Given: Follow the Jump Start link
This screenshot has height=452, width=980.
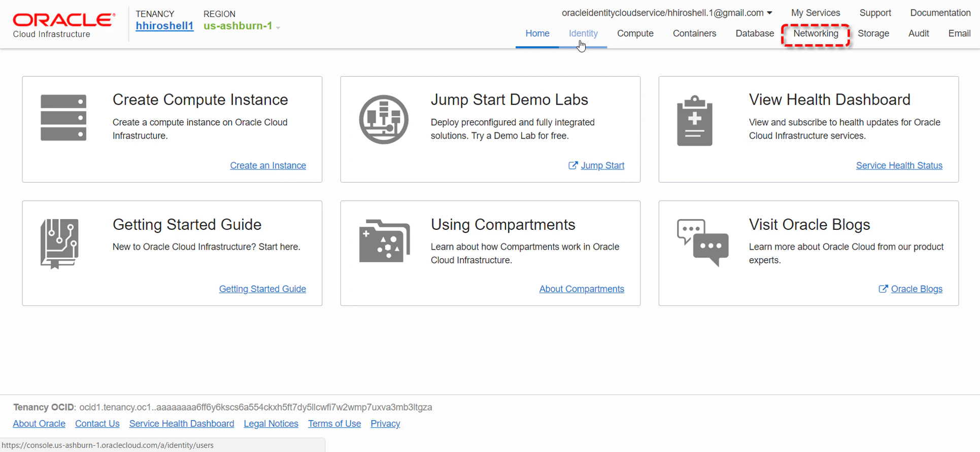Looking at the screenshot, I should [602, 165].
